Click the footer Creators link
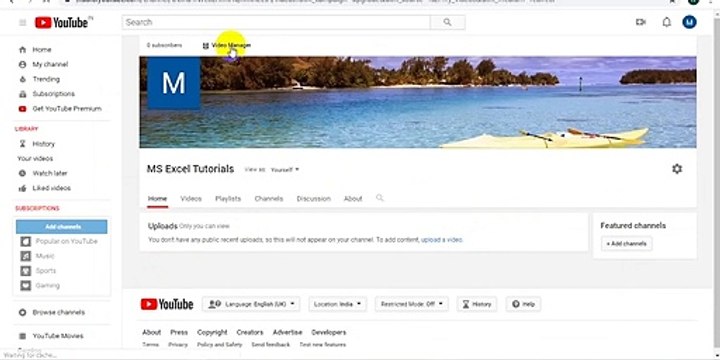Image resolution: width=720 pixels, height=360 pixels. [250, 332]
